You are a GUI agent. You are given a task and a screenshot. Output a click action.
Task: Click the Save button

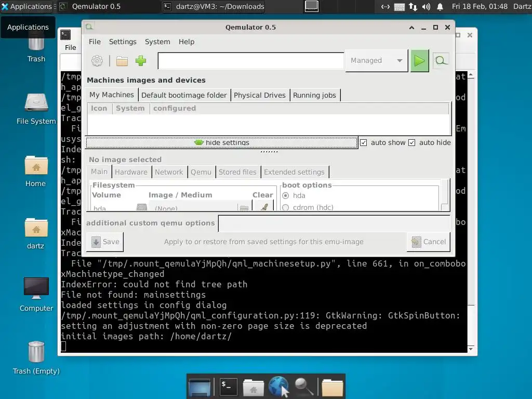click(x=105, y=242)
